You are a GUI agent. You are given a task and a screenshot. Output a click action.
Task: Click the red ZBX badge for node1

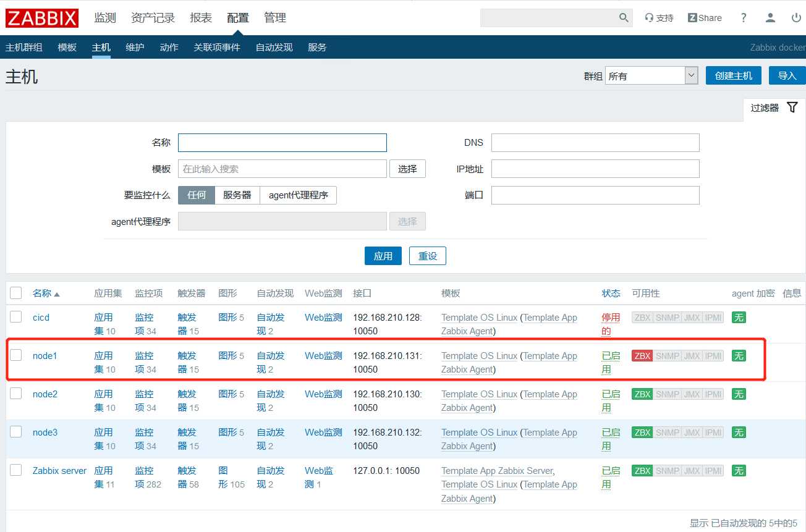click(x=642, y=356)
